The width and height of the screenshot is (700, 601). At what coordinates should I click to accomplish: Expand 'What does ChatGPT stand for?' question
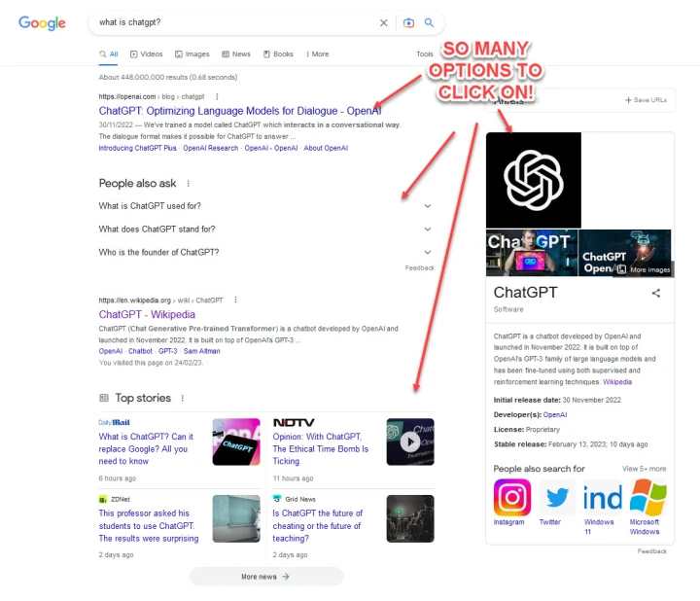point(266,230)
